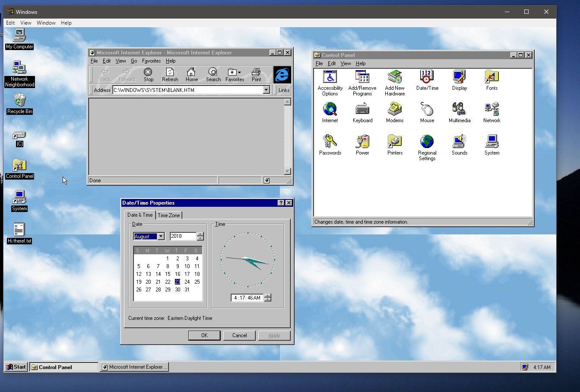Image resolution: width=580 pixels, height=392 pixels.
Task: Open Add New Hardware icon
Action: tap(395, 82)
